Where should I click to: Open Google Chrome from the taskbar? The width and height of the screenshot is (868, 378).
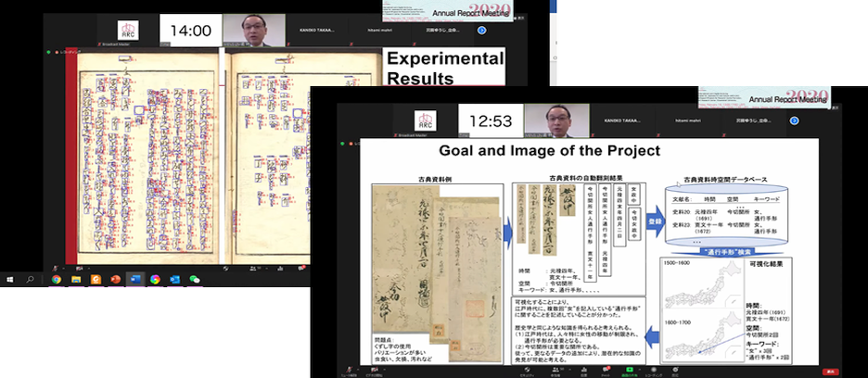tap(57, 280)
